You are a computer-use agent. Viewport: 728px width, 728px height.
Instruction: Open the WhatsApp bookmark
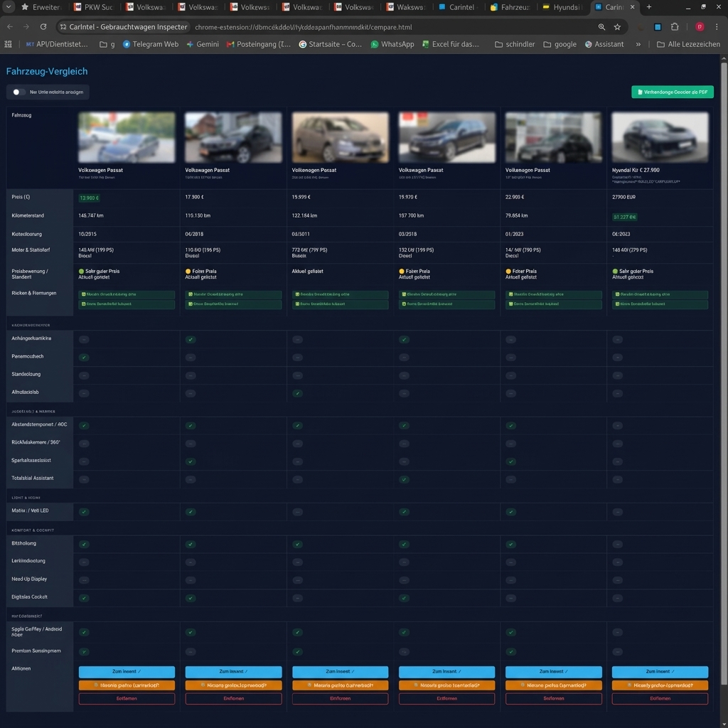[392, 44]
